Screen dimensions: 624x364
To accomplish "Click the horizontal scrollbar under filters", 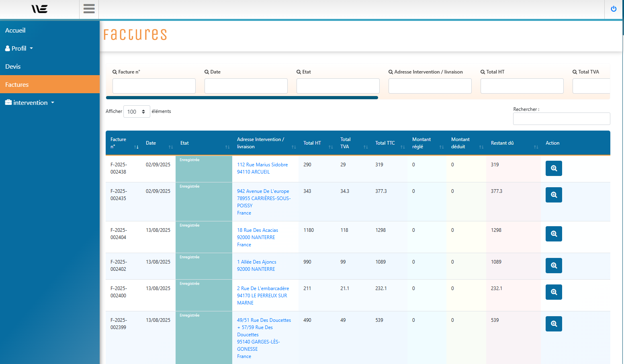I will [x=242, y=98].
